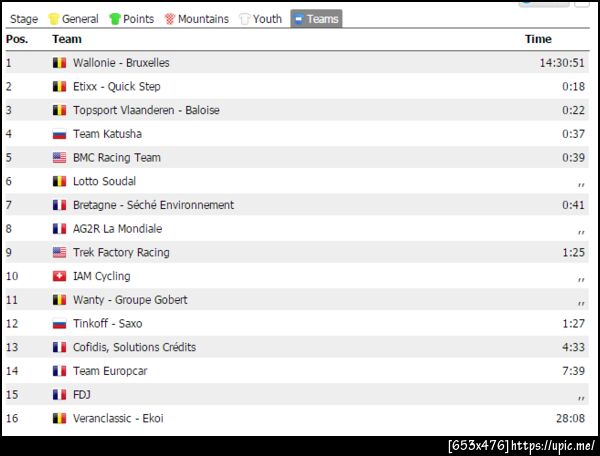Select the 4:33 time gap
The height and width of the screenshot is (456, 600).
[x=573, y=347]
